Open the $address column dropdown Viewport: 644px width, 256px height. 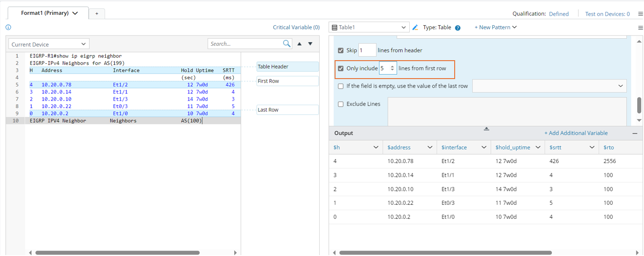[x=429, y=147]
